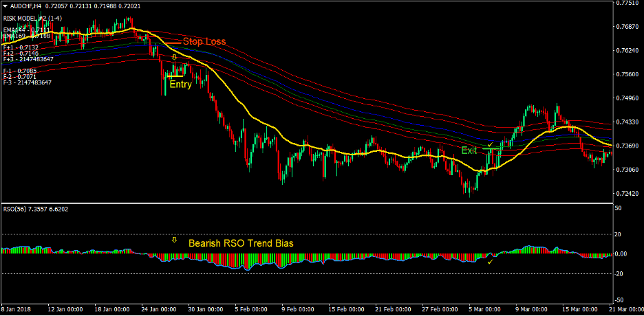Click the 0.72420 price scale value

pos(627,193)
